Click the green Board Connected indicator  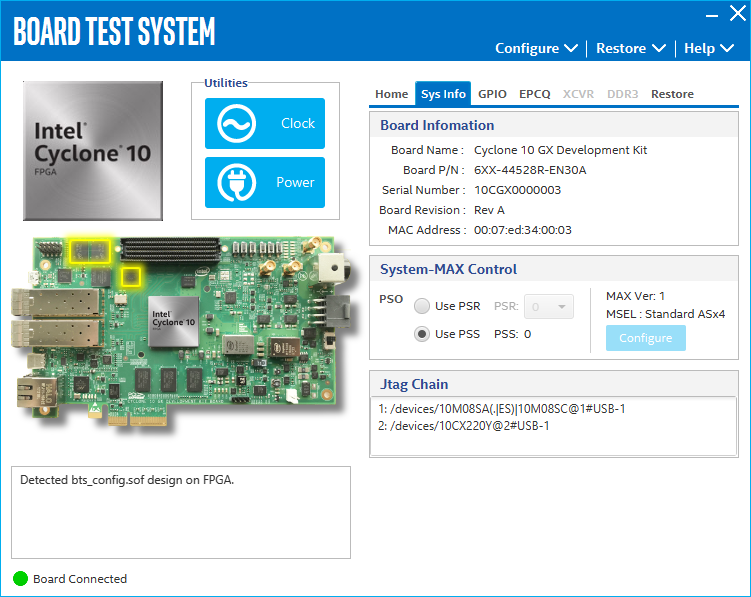tap(20, 579)
